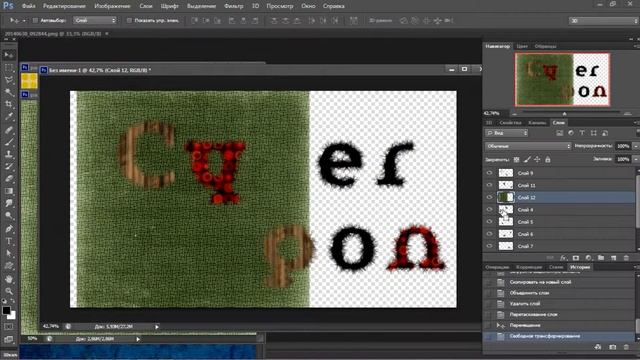
Task: Lock transparent pixels of the layer
Action: click(516, 160)
